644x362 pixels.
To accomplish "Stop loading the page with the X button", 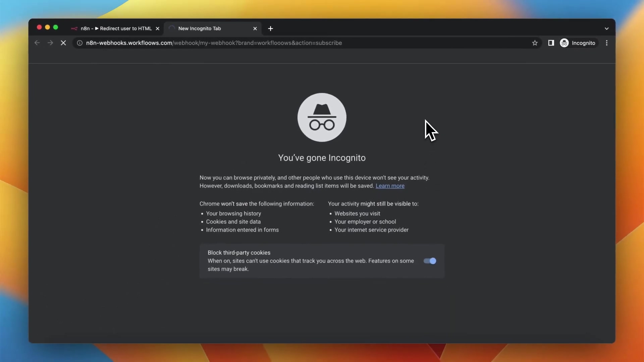I will tap(63, 43).
